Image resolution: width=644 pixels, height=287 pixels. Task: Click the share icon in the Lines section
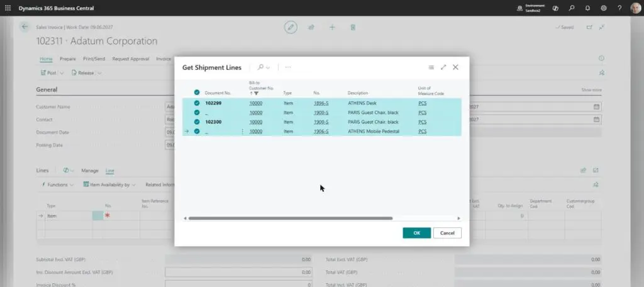pyautogui.click(x=583, y=170)
